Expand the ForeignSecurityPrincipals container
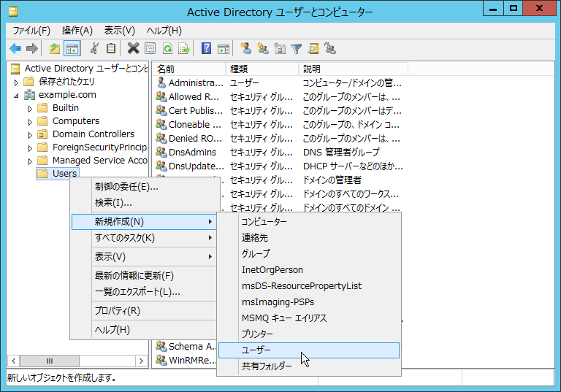Screen dimensions: 561x392 [x=30, y=148]
